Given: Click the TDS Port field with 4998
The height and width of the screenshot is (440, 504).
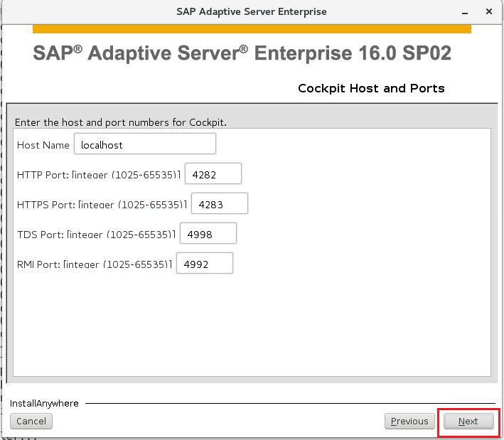Looking at the screenshot, I should [x=208, y=233].
